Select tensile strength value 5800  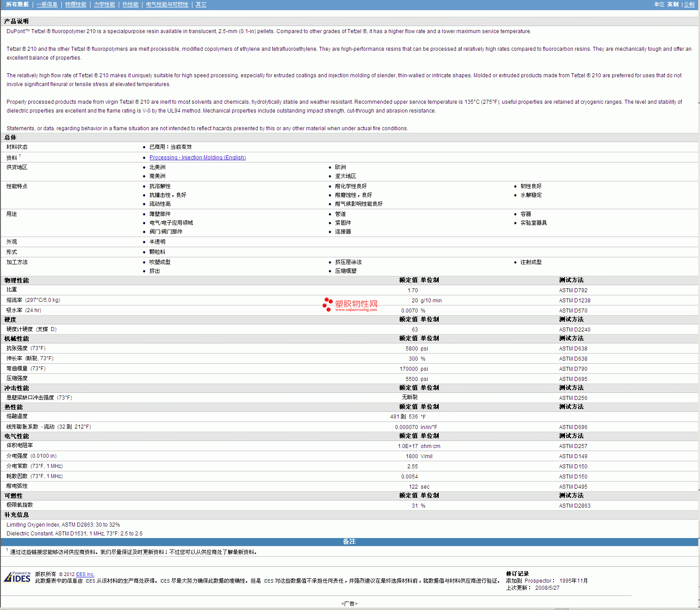coord(412,349)
